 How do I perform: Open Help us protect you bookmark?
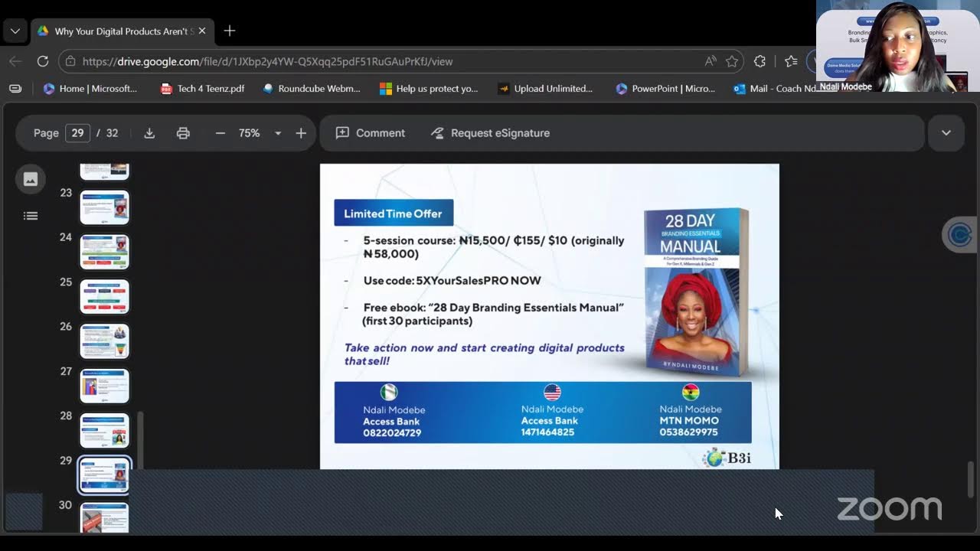tap(430, 89)
